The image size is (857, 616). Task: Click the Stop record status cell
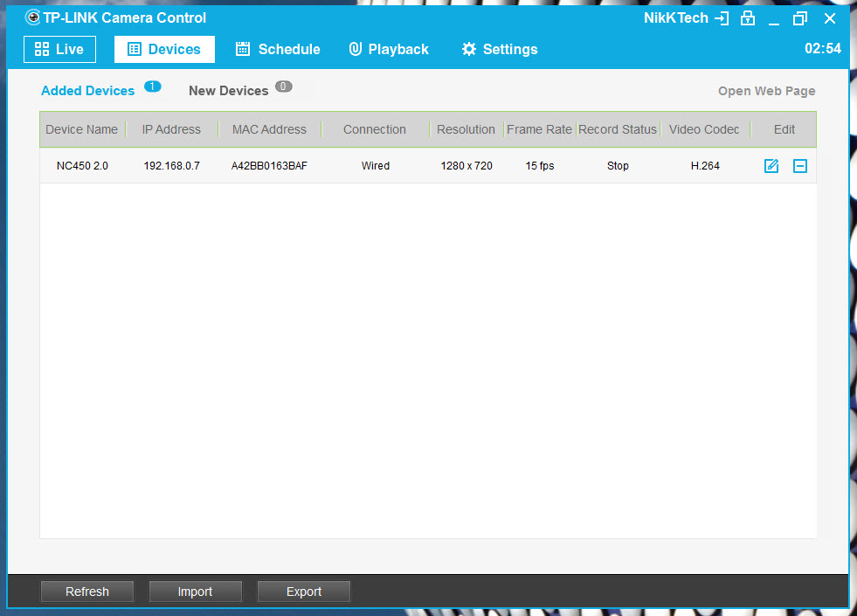coord(618,166)
